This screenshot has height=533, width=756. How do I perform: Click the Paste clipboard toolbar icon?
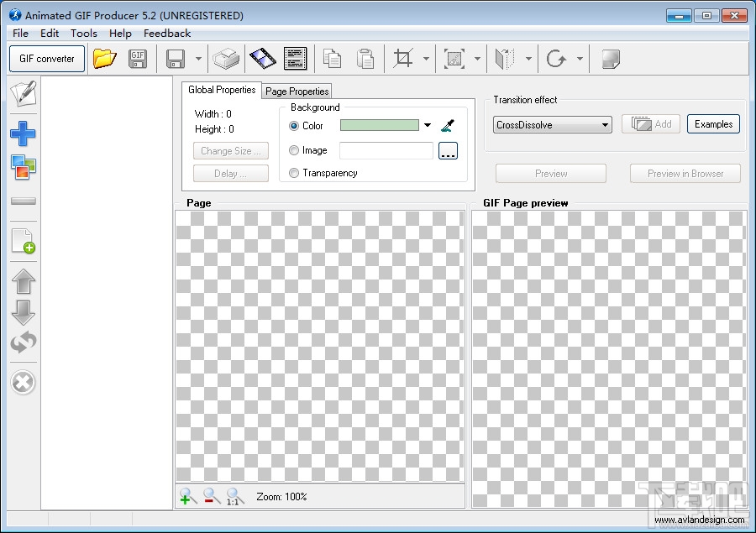pyautogui.click(x=365, y=59)
